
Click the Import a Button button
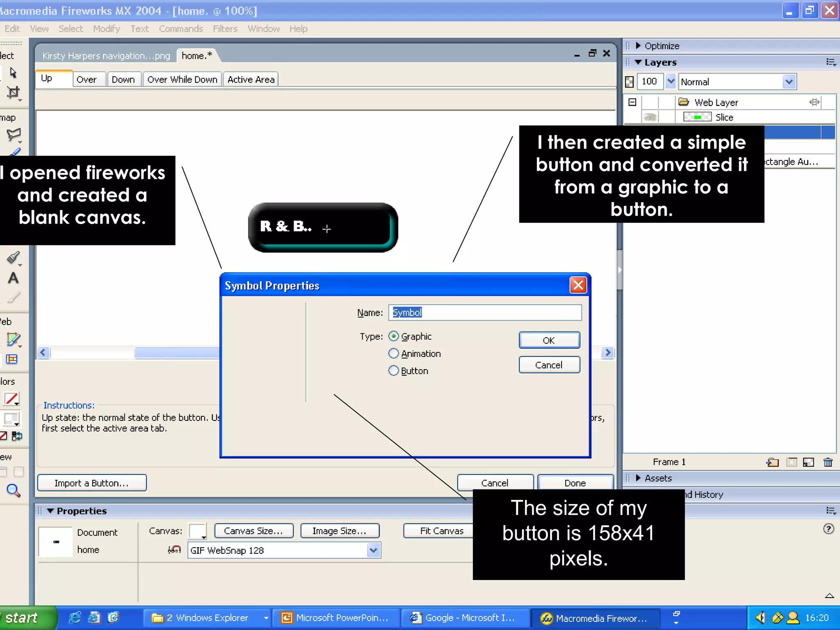pyautogui.click(x=92, y=483)
